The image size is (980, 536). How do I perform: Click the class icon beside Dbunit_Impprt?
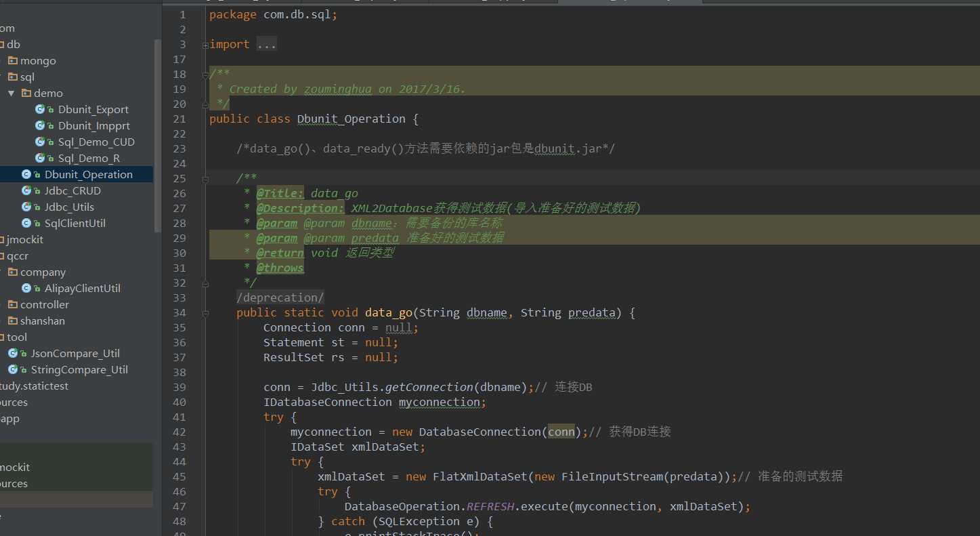point(40,125)
